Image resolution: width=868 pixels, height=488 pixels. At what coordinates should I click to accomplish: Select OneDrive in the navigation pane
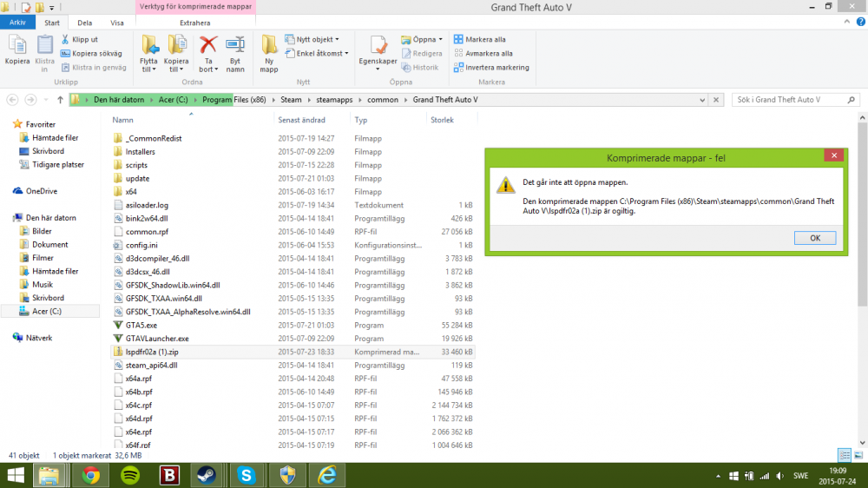click(42, 191)
